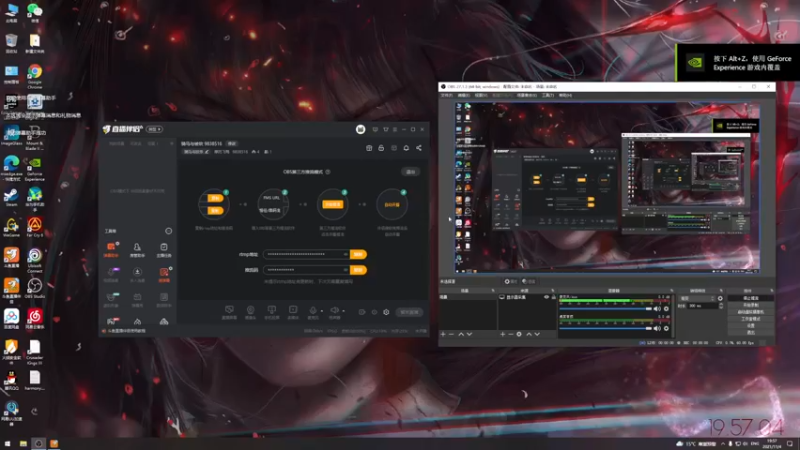The height and width of the screenshot is (450, 800).
Task: Open the mode pill dropdown beside streaming app logo
Action: [155, 130]
